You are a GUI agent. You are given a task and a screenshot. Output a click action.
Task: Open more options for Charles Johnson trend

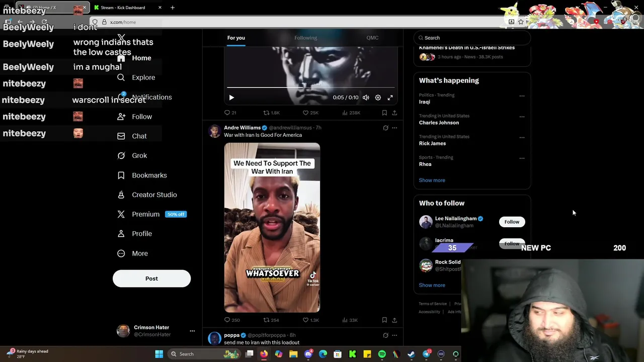(x=522, y=117)
